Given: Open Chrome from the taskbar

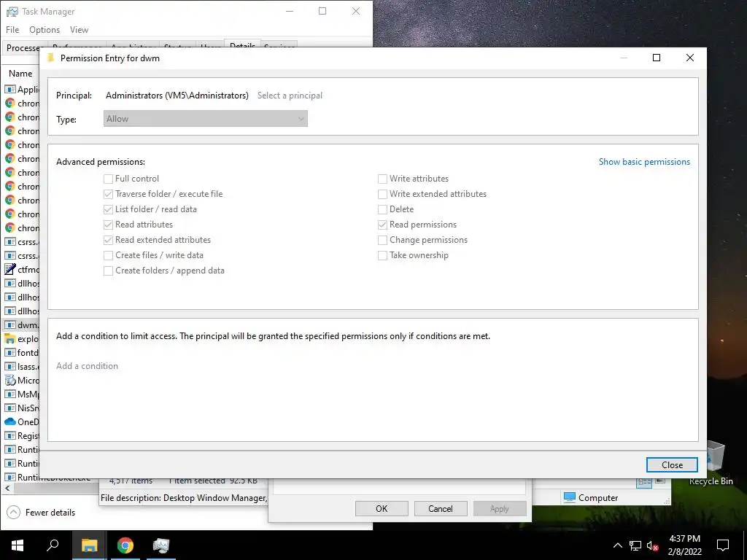Looking at the screenshot, I should (x=125, y=545).
